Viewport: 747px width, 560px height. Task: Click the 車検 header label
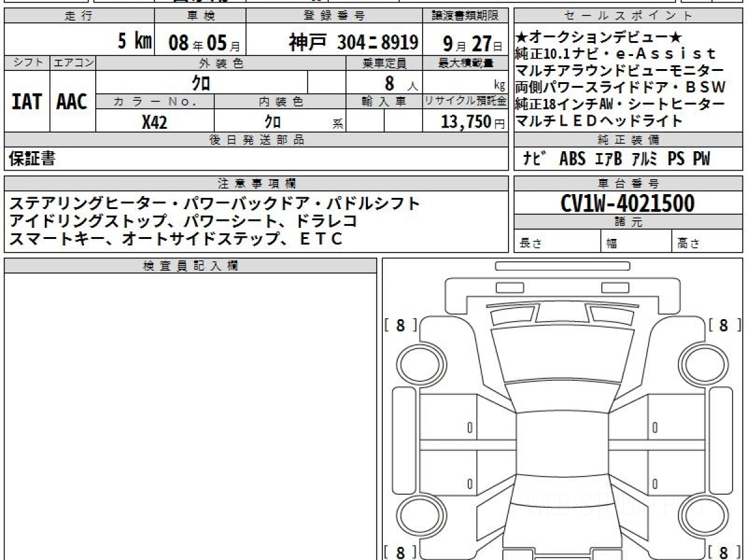200,16
